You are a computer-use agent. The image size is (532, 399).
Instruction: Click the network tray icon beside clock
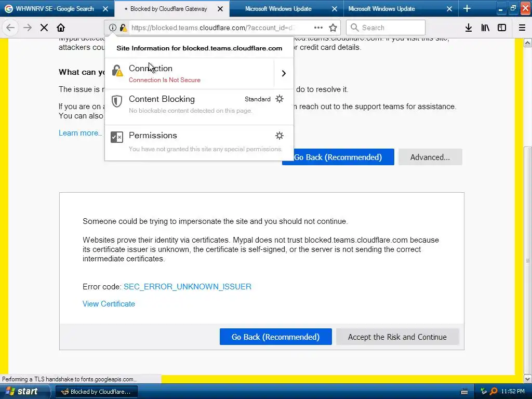(484, 391)
